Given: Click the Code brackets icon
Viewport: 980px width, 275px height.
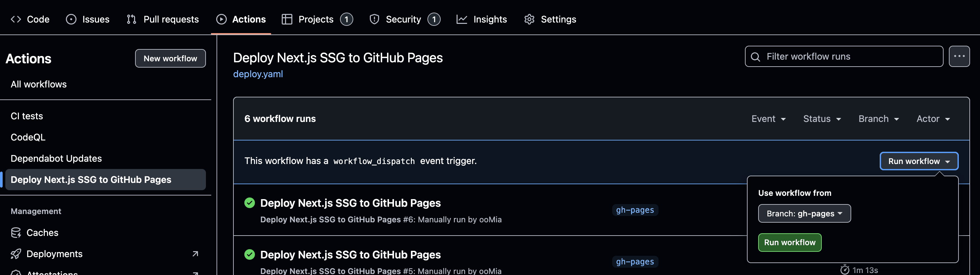Looking at the screenshot, I should click(16, 19).
